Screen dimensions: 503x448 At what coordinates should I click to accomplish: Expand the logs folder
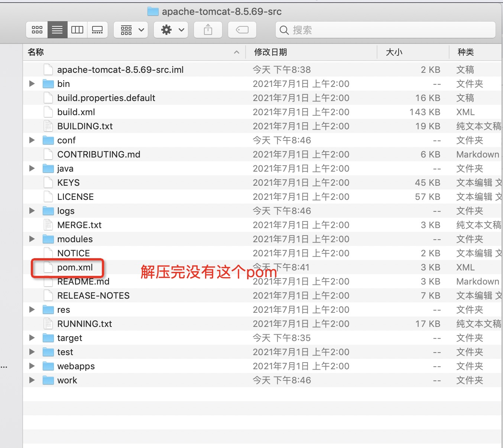coord(32,211)
